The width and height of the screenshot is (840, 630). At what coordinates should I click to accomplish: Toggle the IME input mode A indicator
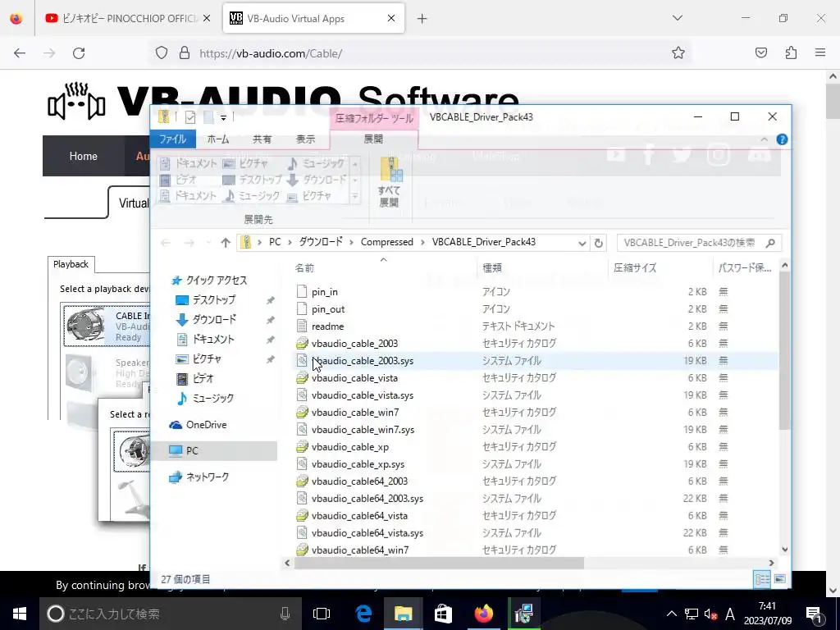(729, 614)
